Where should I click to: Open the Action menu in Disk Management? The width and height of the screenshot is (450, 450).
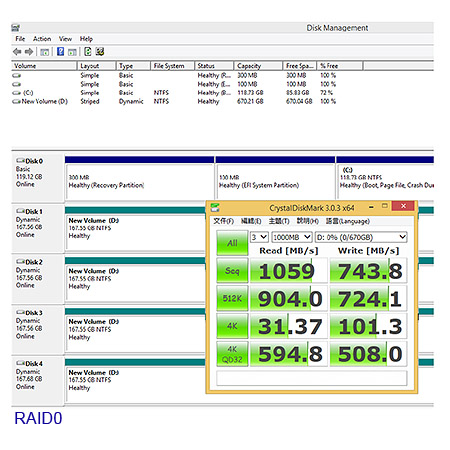[42, 39]
